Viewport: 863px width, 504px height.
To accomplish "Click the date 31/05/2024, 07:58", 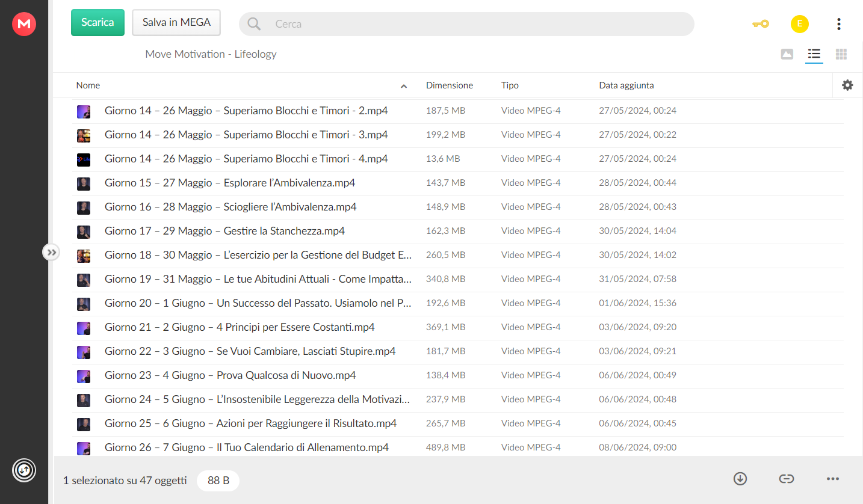I will pyautogui.click(x=637, y=279).
